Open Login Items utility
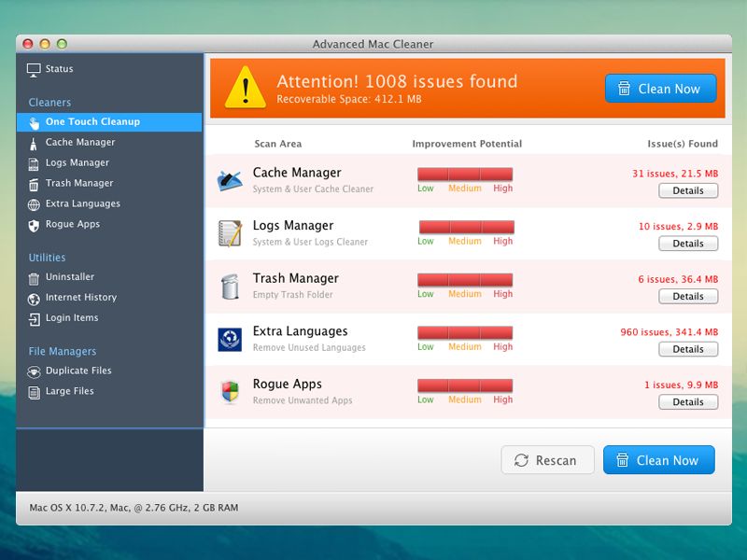 tap(72, 318)
